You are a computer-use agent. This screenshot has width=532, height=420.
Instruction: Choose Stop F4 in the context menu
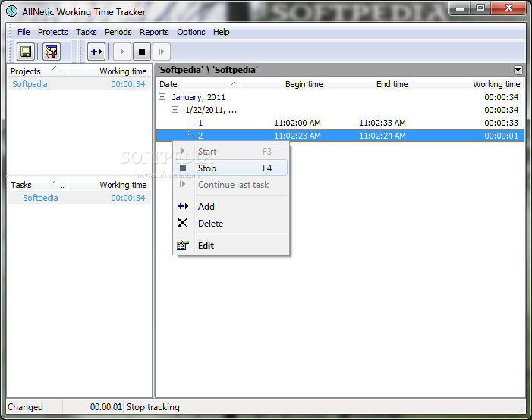[x=231, y=168]
